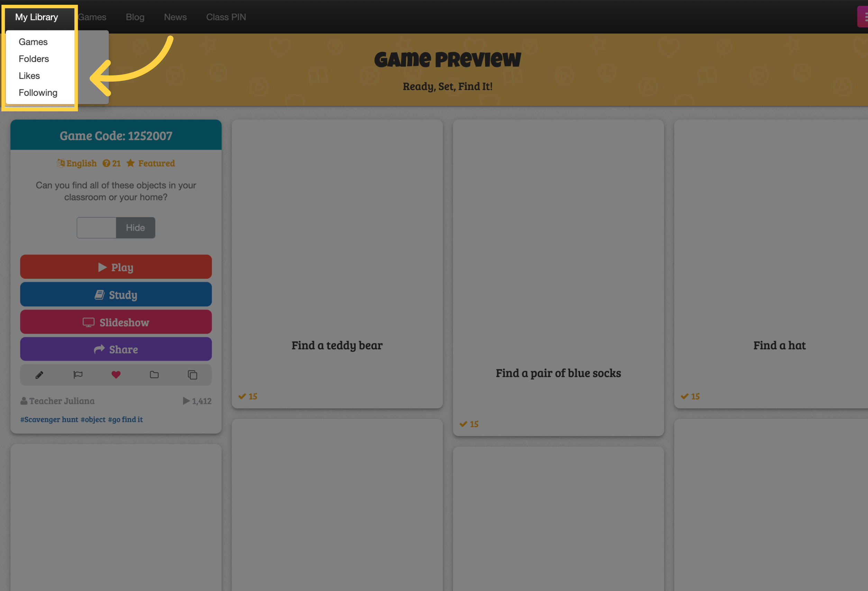This screenshot has width=868, height=591.
Task: Open the My Library dropdown menu
Action: [x=36, y=17]
